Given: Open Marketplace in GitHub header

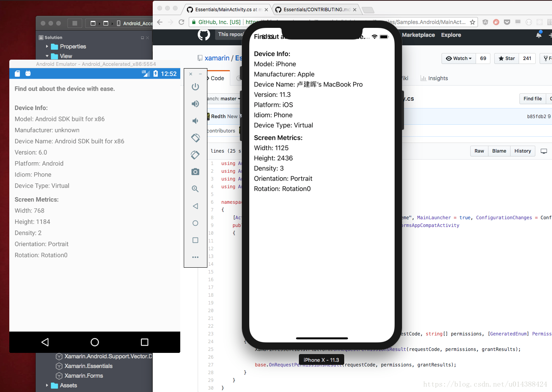Looking at the screenshot, I should [418, 35].
